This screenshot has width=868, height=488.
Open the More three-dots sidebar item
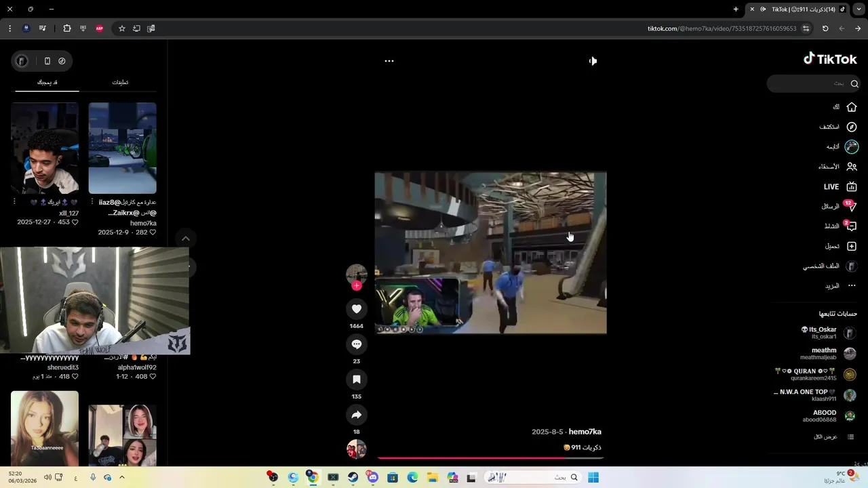pyautogui.click(x=852, y=286)
